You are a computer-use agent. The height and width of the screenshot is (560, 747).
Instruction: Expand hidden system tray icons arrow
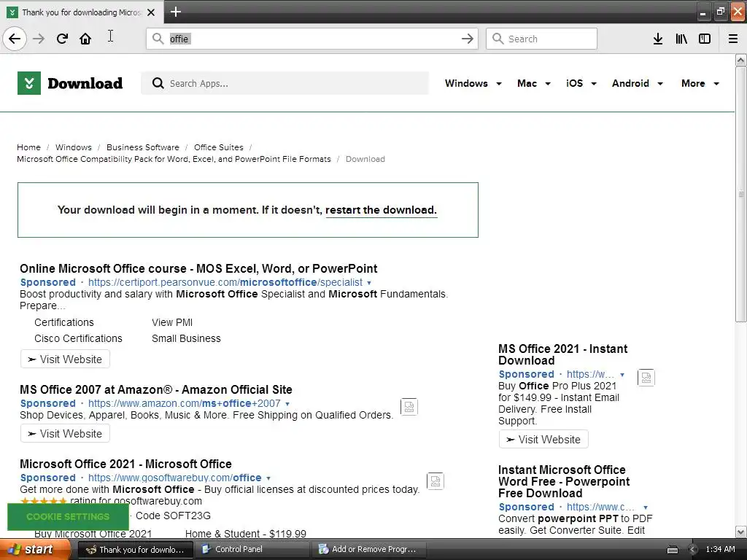point(693,550)
